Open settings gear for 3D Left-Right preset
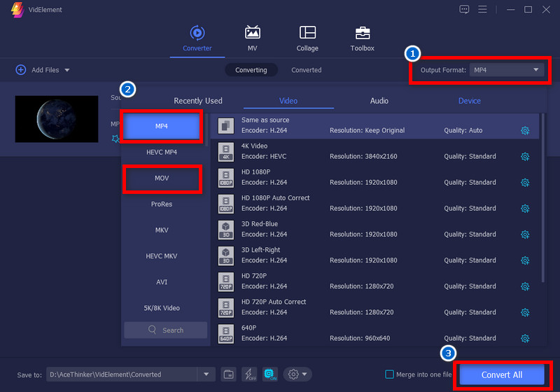Screen dimensions: 560x392 coord(524,260)
